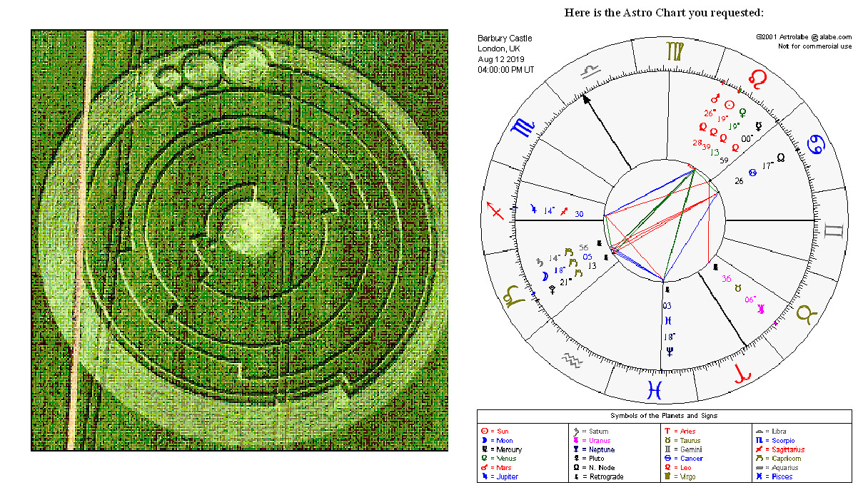Click the Astrolabe alabe.com copyright text

804,36
